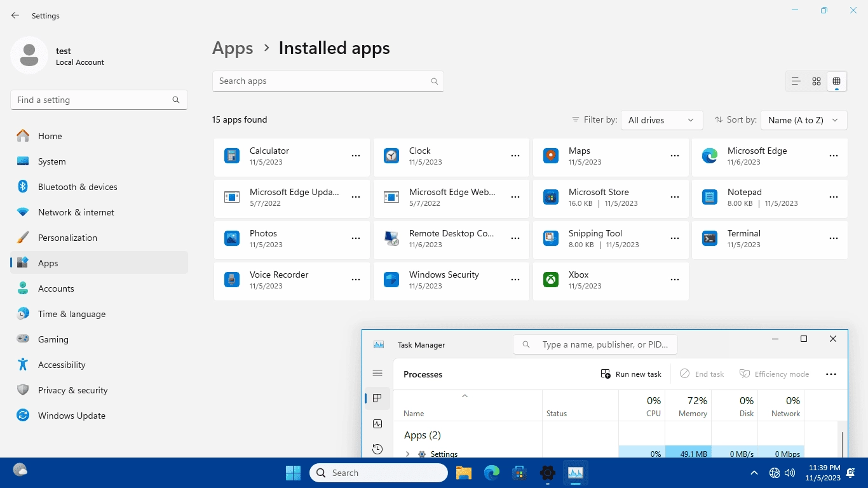This screenshot has width=868, height=488.
Task: Click the Windows Security app icon
Action: tap(391, 280)
